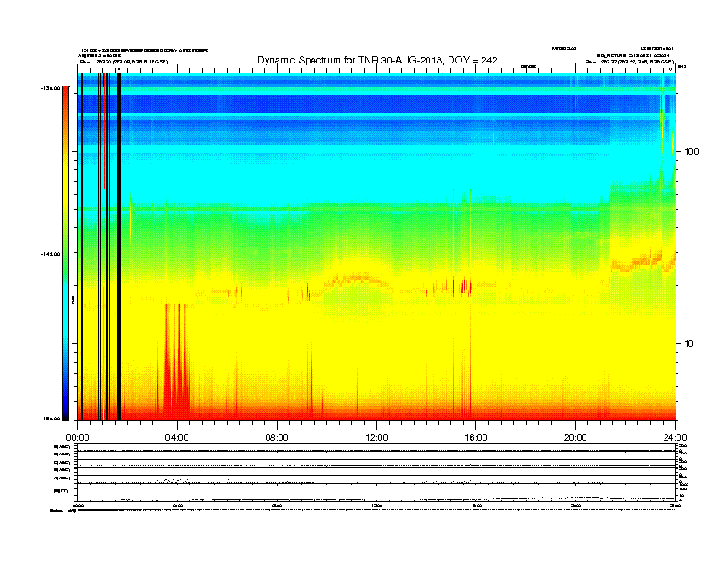Click the '16:00' time axis label

pyautogui.click(x=476, y=438)
